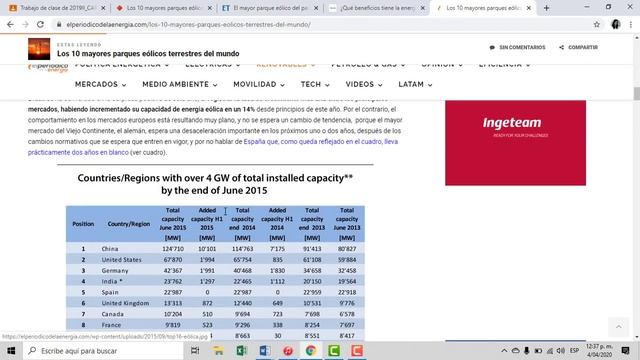Click the 'Escribe aquí para buscar' search box
Screen dimensions: 640x360
pos(103,351)
